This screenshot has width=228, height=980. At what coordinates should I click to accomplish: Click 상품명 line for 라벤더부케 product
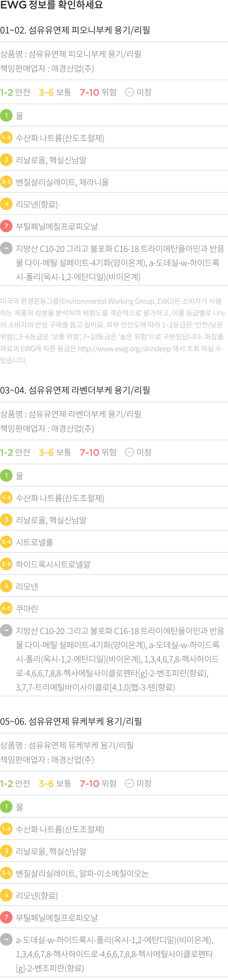(71, 414)
